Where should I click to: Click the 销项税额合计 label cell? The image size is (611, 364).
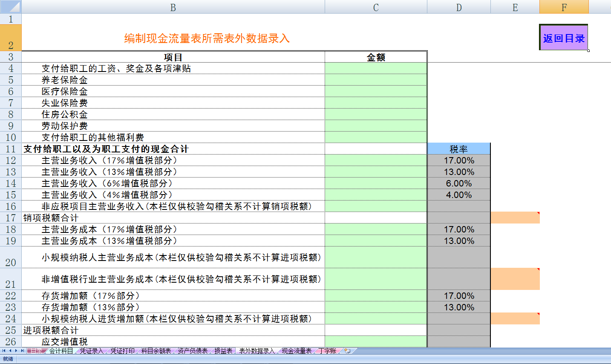pyautogui.click(x=173, y=218)
